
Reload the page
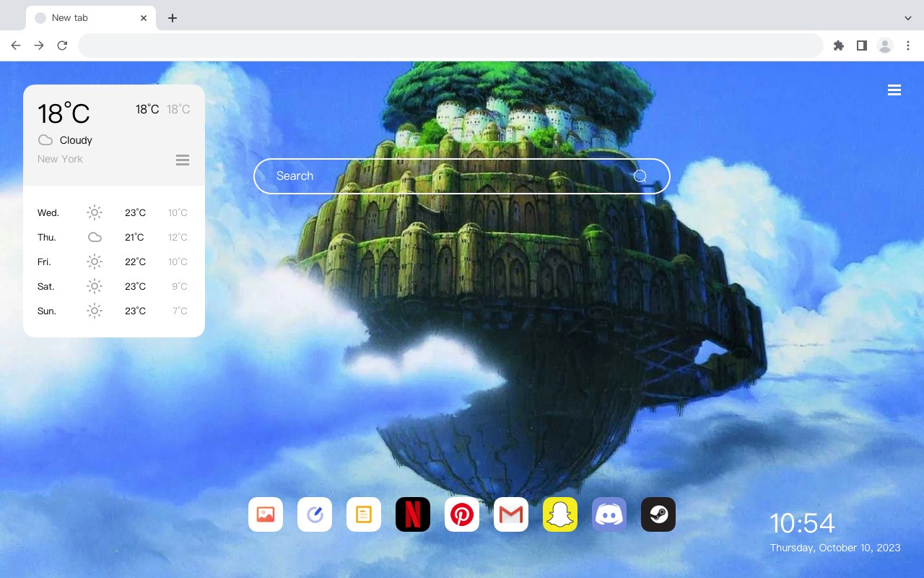click(62, 46)
